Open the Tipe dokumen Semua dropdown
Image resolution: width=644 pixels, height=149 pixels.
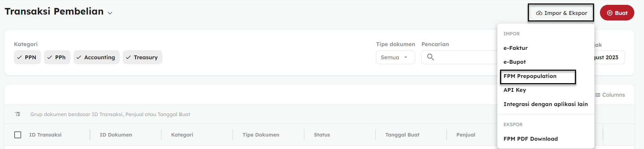point(395,58)
